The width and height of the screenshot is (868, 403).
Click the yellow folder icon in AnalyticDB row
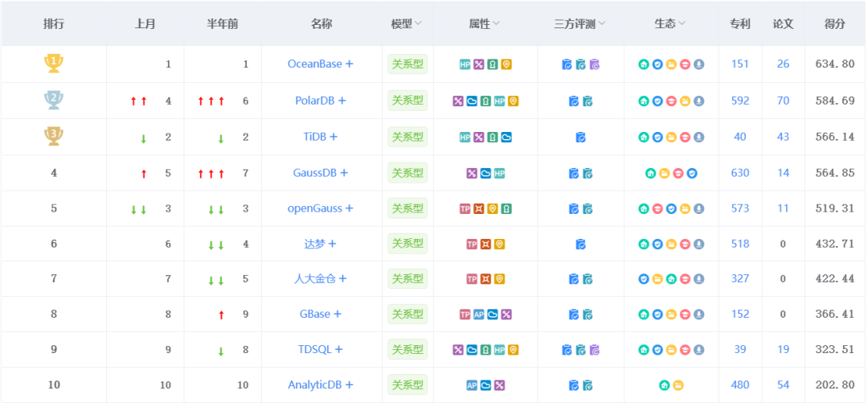pyautogui.click(x=678, y=385)
